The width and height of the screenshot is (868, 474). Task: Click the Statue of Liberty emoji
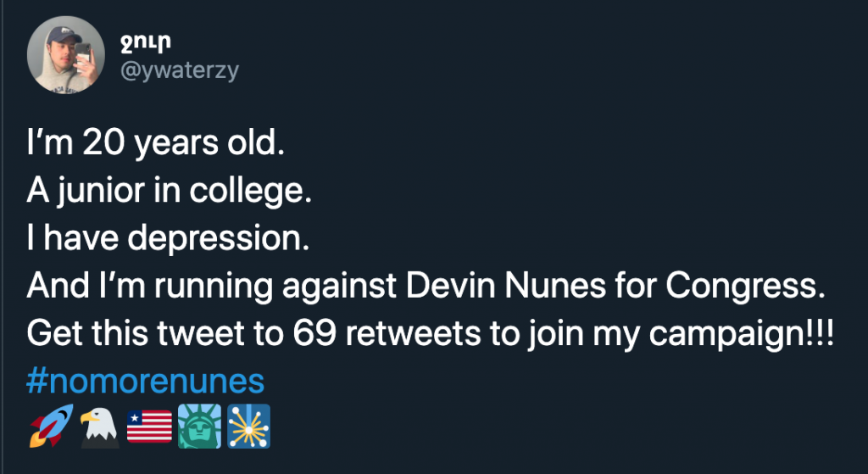199,427
